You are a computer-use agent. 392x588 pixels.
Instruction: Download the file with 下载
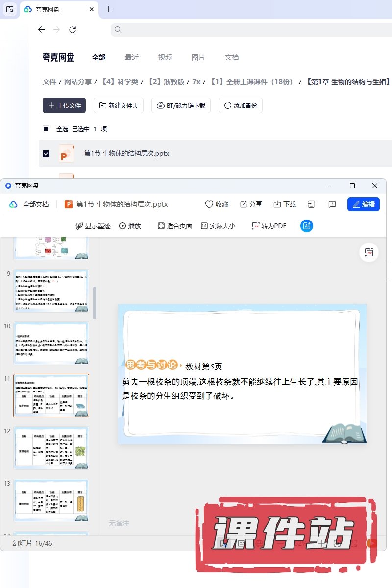click(x=285, y=204)
